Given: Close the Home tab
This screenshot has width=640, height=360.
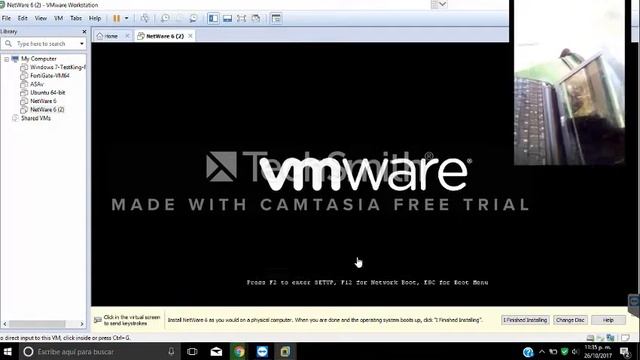Looking at the screenshot, I should tap(127, 36).
